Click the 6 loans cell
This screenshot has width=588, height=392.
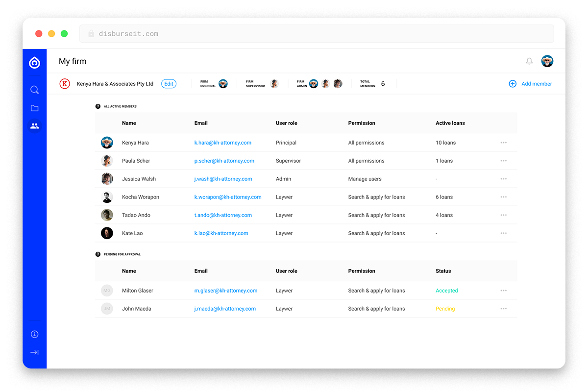pos(444,197)
